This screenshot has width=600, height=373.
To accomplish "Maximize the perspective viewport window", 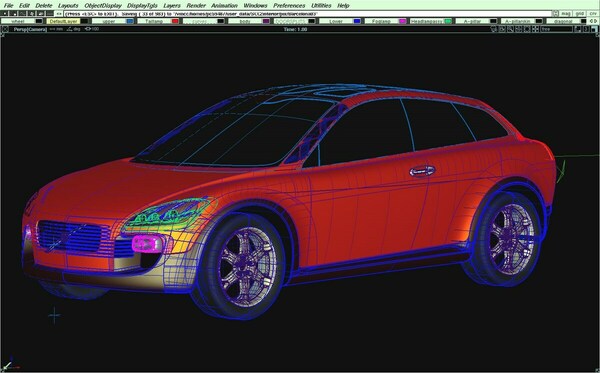I will [594, 29].
